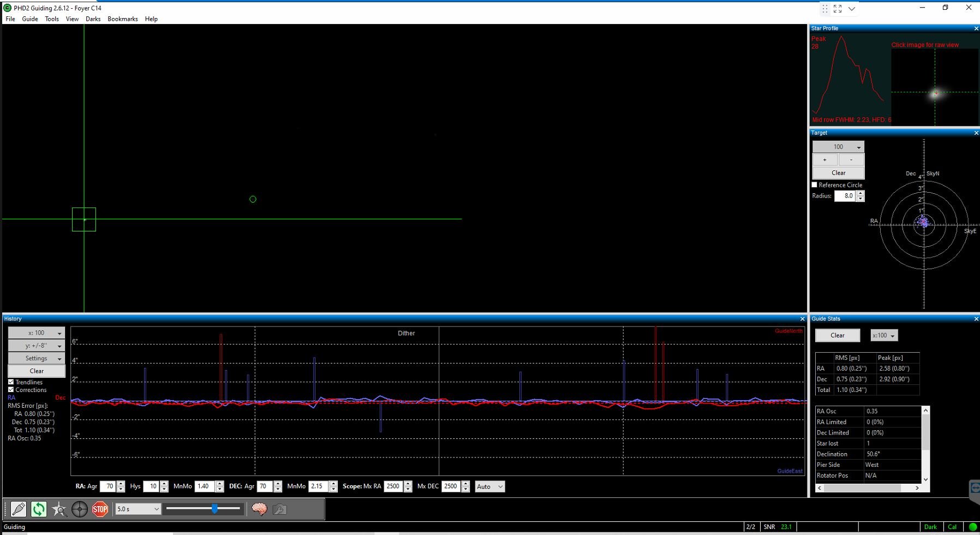The height and width of the screenshot is (535, 980).
Task: Open the 5.0 s exposure dropdown
Action: [138, 509]
